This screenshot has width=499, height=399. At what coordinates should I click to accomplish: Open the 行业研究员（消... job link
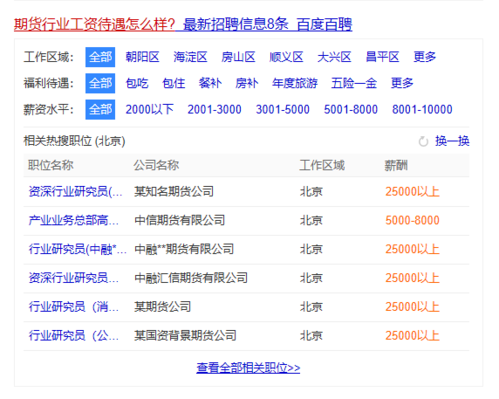[x=73, y=307]
